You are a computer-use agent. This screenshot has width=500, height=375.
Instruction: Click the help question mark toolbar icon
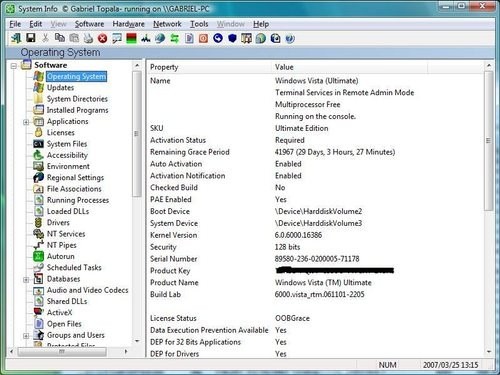coord(290,39)
